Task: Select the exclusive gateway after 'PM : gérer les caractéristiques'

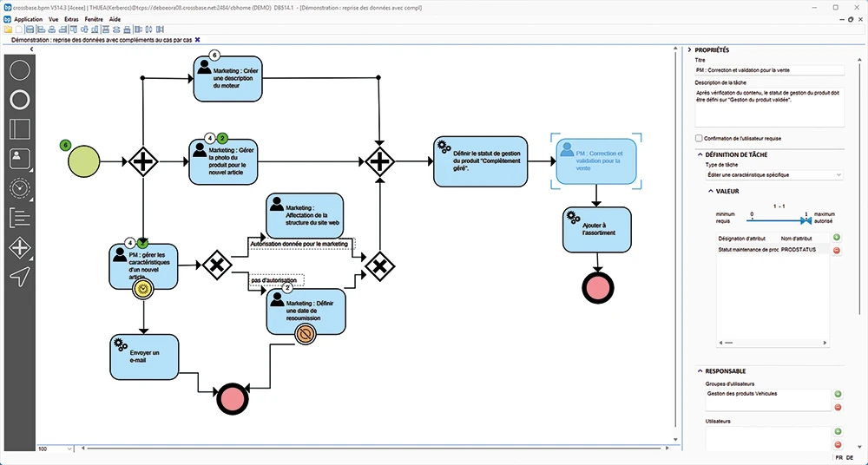Action: pyautogui.click(x=216, y=265)
